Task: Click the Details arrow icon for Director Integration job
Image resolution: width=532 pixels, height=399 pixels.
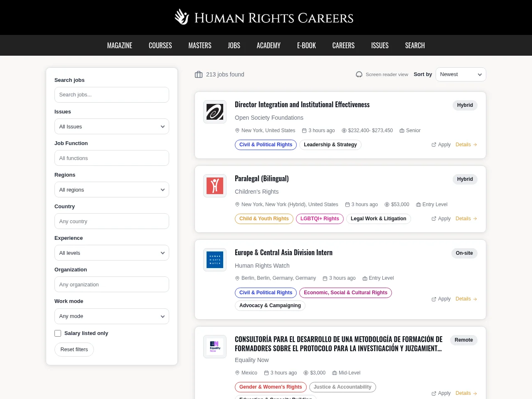Action: pos(475,145)
